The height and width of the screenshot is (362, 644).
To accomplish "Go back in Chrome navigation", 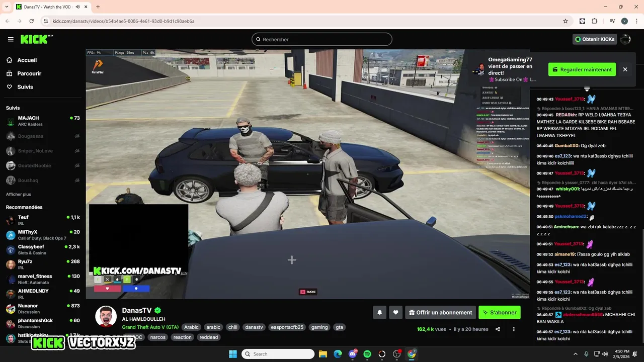I will [8, 21].
